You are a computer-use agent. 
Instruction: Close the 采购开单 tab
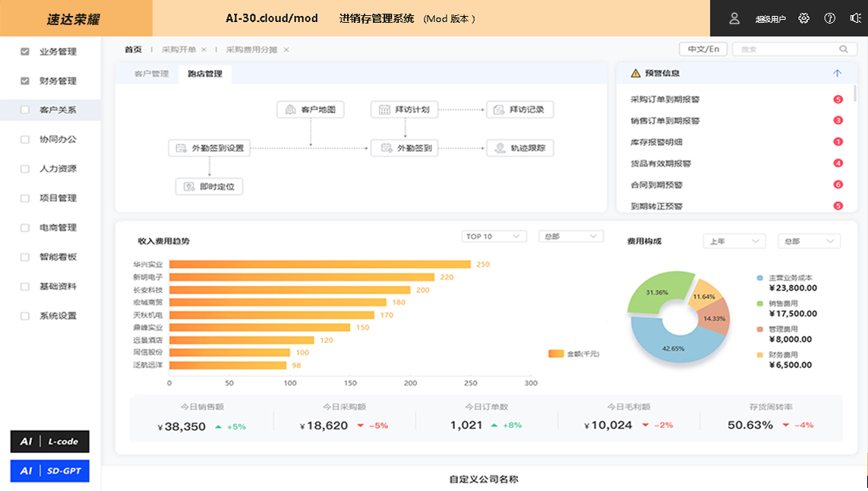(204, 49)
